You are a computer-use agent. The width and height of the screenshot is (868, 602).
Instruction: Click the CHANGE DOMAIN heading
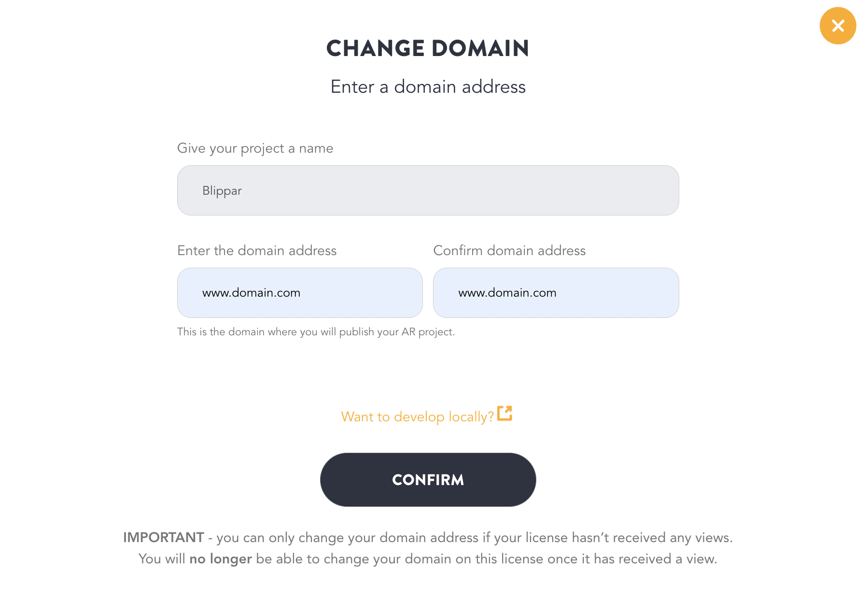point(428,48)
